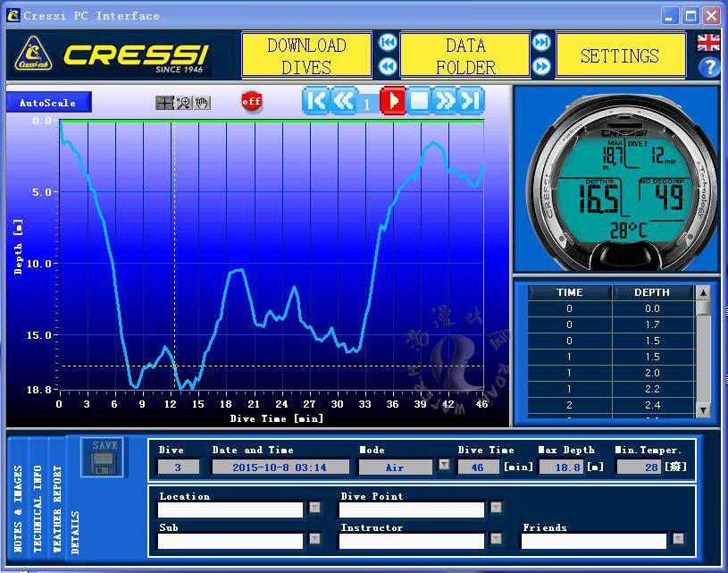Click the Min. Temper. value 28
728x573 pixels.
(639, 467)
